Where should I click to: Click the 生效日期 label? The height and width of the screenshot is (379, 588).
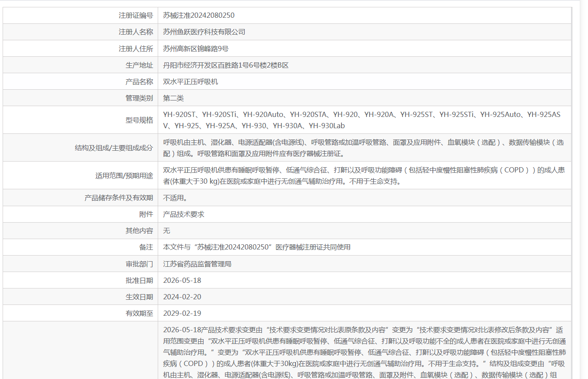point(139,297)
